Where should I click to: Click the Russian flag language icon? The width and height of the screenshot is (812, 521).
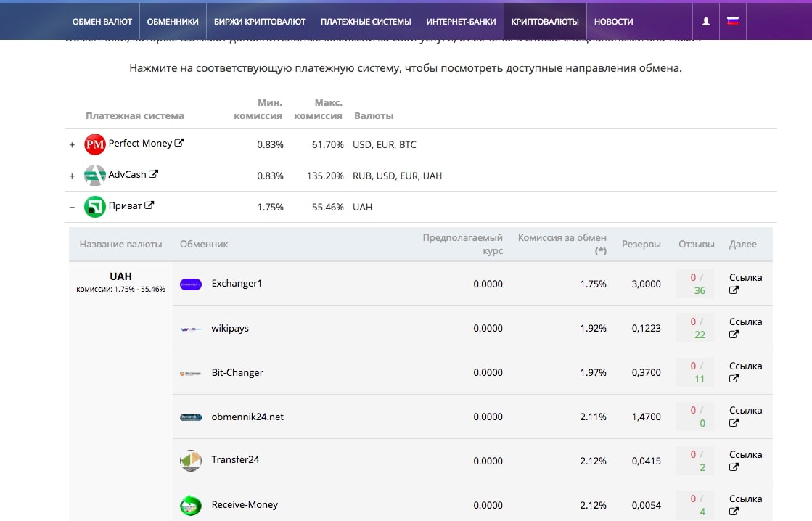point(733,21)
